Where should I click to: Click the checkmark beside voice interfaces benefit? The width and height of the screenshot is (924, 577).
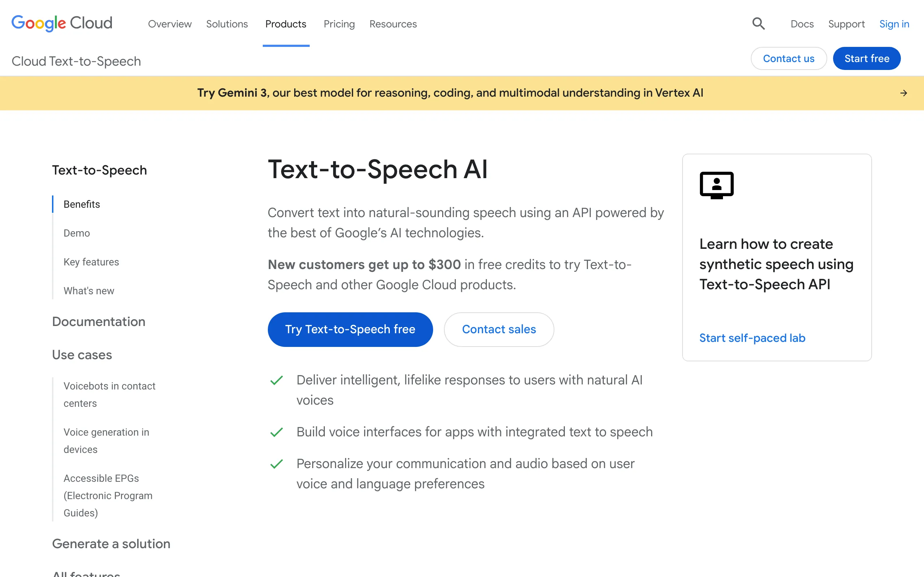pyautogui.click(x=276, y=432)
